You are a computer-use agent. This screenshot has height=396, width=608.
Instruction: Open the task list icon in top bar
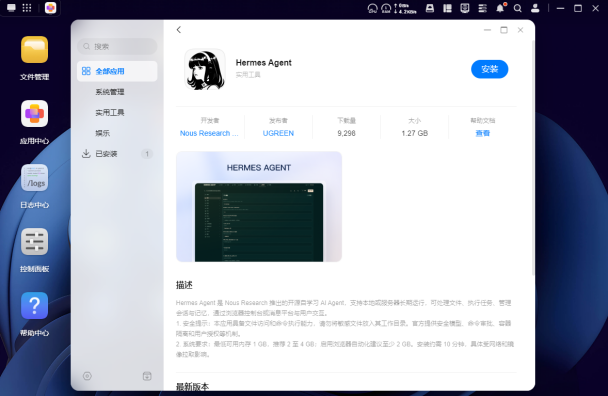[x=482, y=8]
